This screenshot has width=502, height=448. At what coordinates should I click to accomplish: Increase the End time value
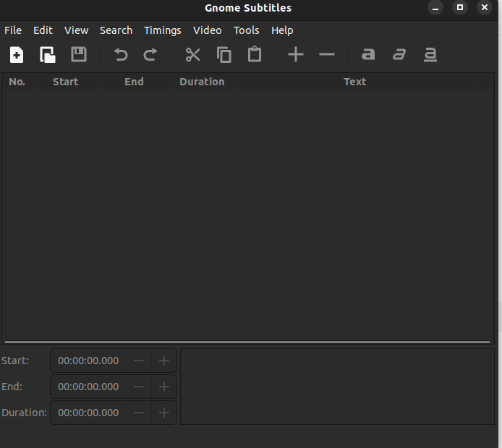[x=164, y=387]
